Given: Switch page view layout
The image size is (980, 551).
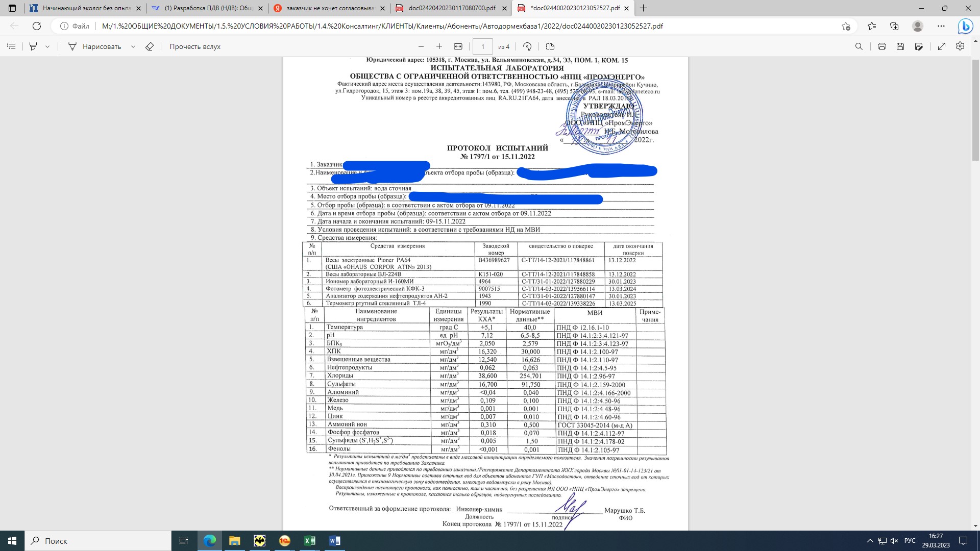Looking at the screenshot, I should click(550, 46).
